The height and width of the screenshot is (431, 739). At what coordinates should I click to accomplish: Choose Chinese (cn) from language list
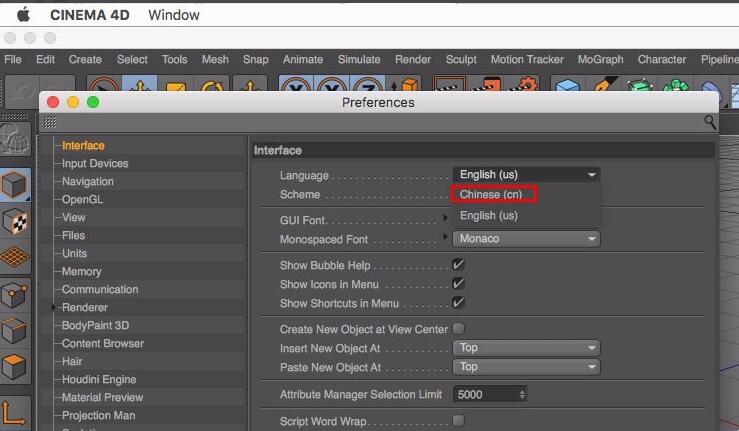click(493, 194)
